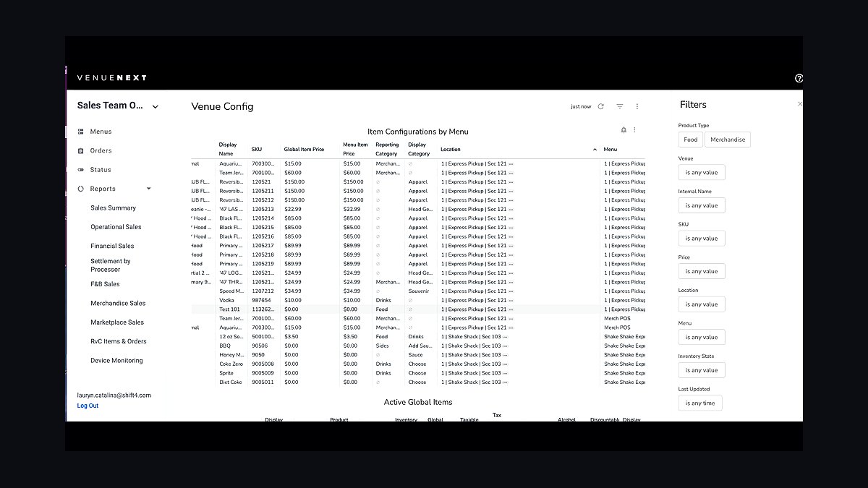Open the Menu filter value
Image resolution: width=868 pixels, height=488 pixels.
[702, 337]
